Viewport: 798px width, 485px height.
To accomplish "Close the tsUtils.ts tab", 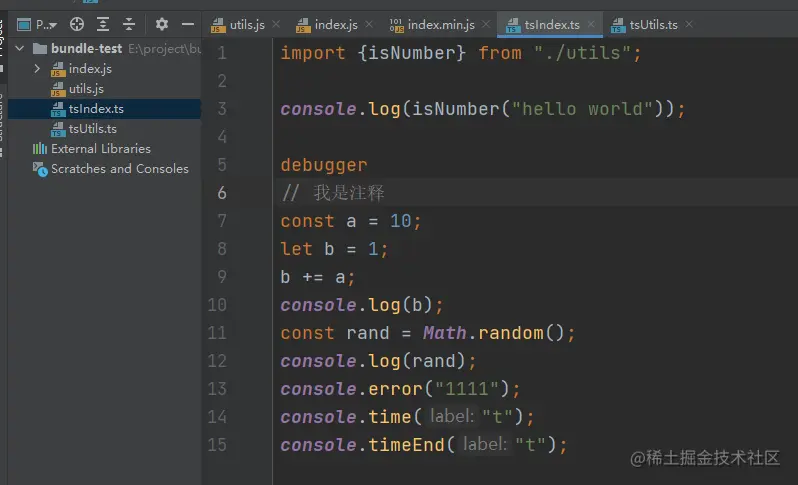I will [x=689, y=24].
